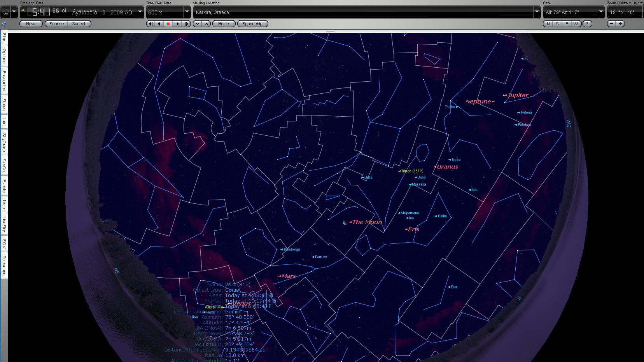Select asteroid Bamberga label

[x=292, y=250]
